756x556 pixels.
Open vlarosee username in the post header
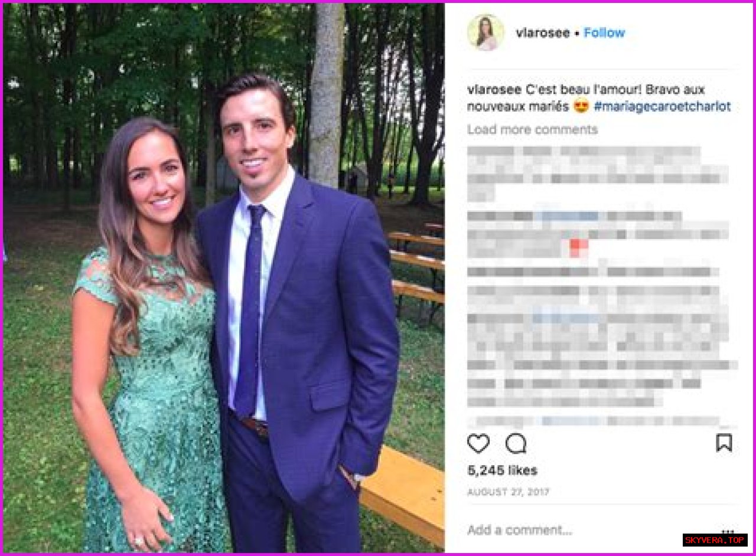[543, 33]
